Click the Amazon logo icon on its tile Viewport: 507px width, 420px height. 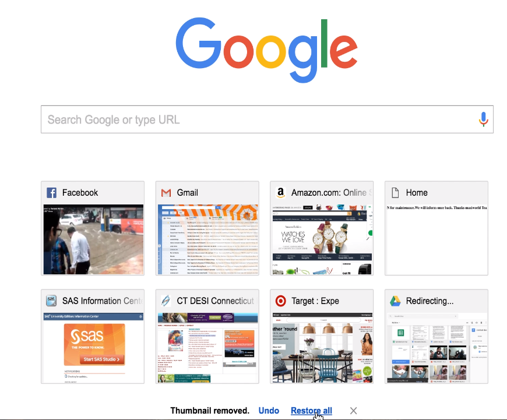click(280, 193)
